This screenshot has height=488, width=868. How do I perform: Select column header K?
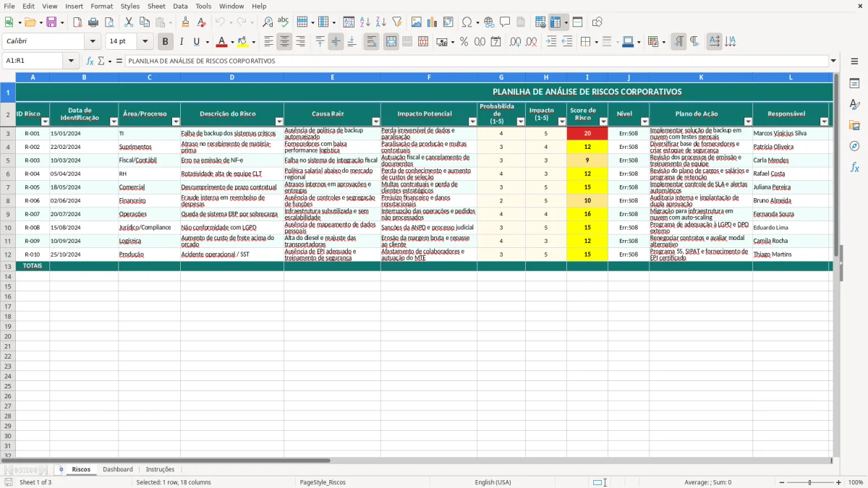701,77
